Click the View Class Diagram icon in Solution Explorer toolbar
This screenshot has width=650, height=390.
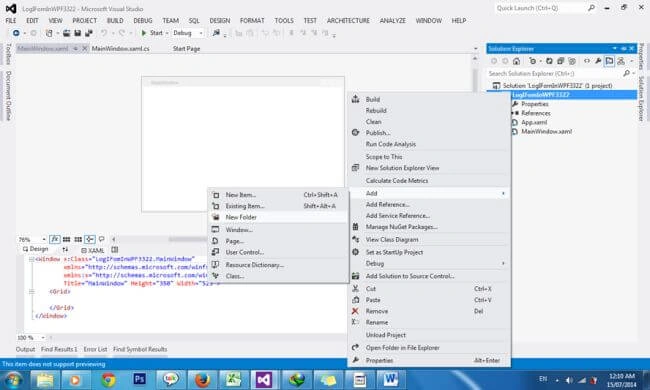[621, 61]
